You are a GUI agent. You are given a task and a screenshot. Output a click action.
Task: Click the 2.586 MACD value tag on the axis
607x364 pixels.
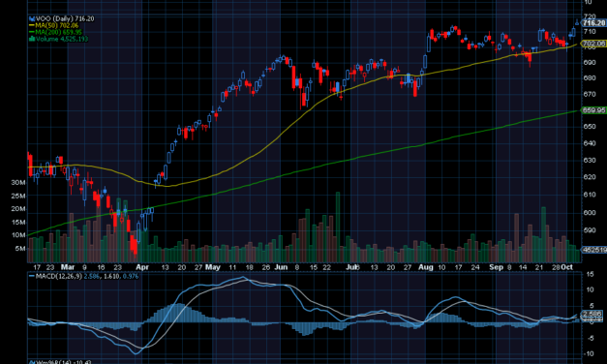coord(592,314)
